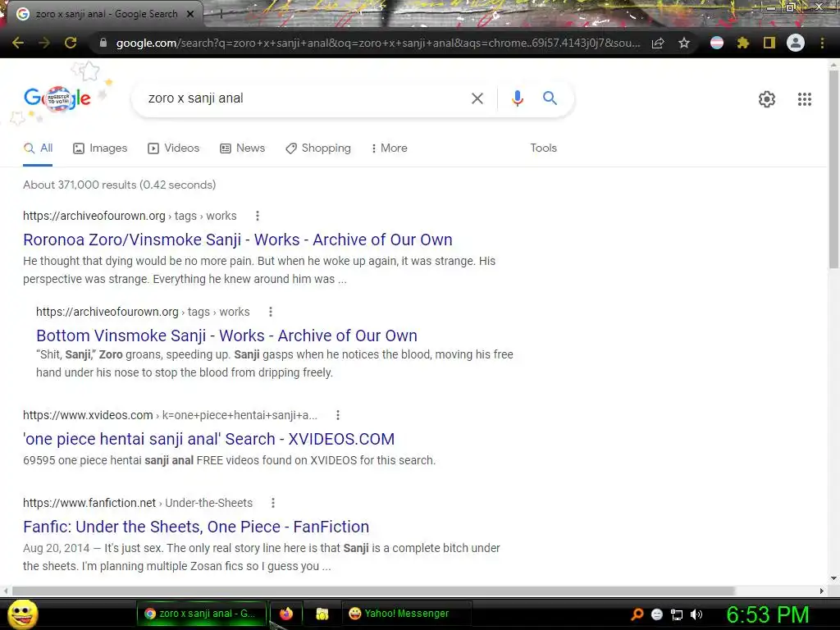
Task: Click the horizontal page scrollbar
Action: [373, 591]
